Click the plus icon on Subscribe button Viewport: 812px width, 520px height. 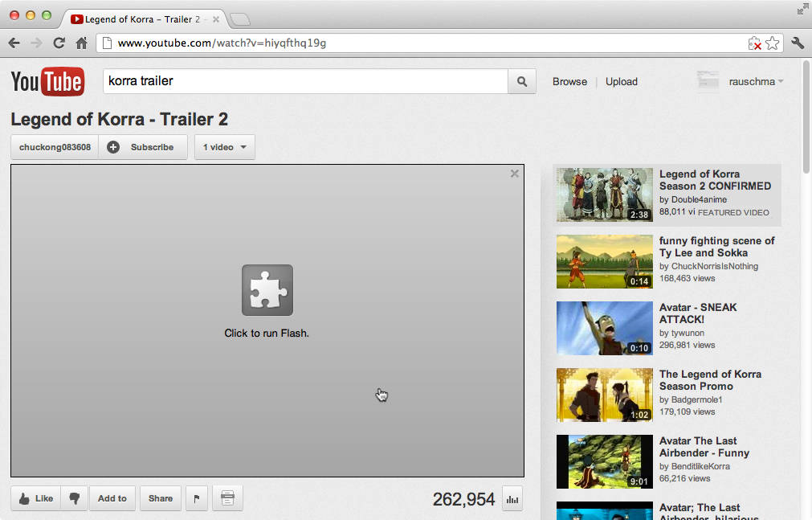pos(113,147)
